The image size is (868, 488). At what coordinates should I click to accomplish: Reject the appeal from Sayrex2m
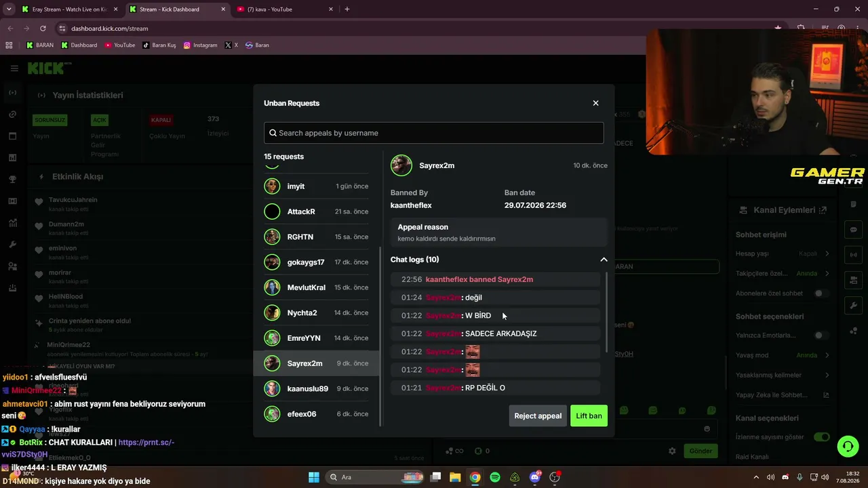tap(538, 415)
